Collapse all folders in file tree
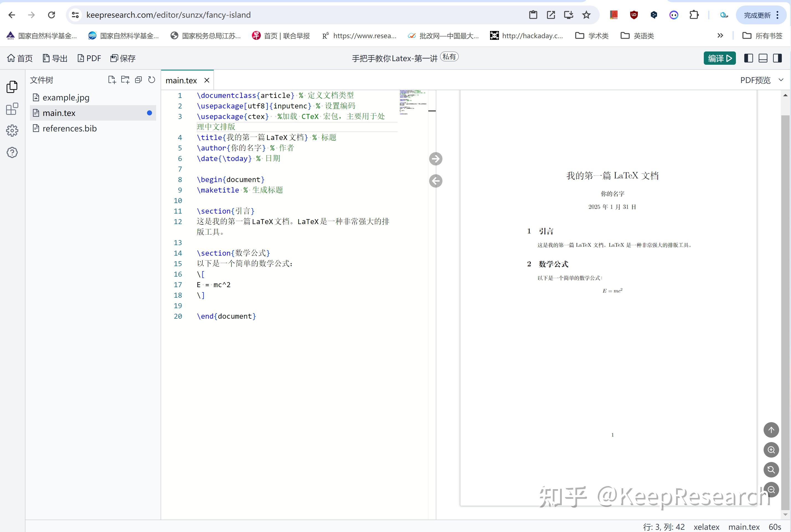This screenshot has width=791, height=532. click(x=138, y=80)
